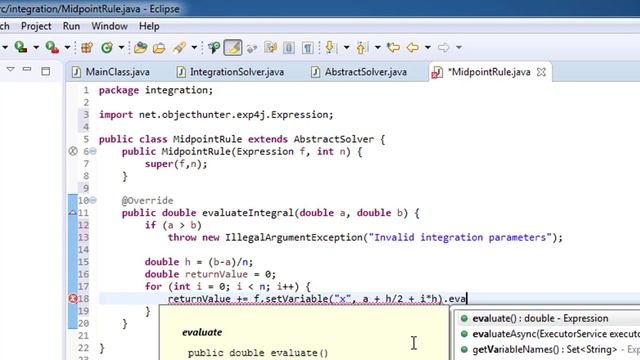Screen dimensions: 640x360
Task: Click the Next Annotation arrow icon
Action: coord(330,47)
